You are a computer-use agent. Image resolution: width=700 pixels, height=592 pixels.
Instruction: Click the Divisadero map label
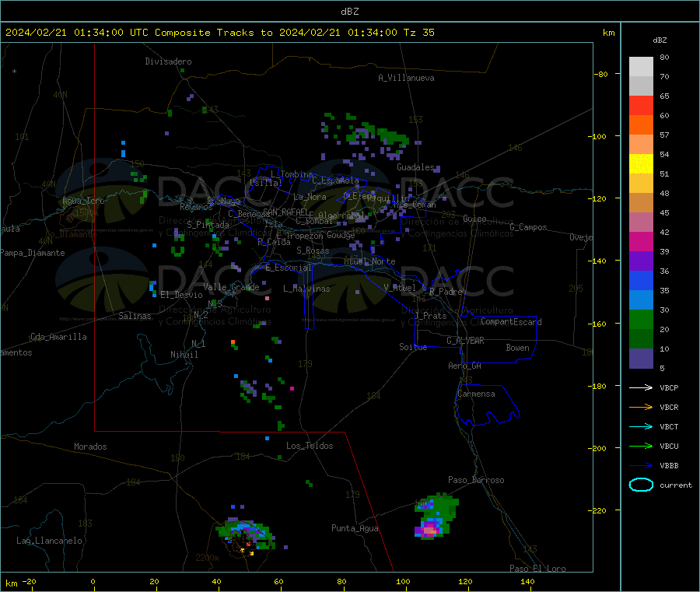[x=168, y=61]
